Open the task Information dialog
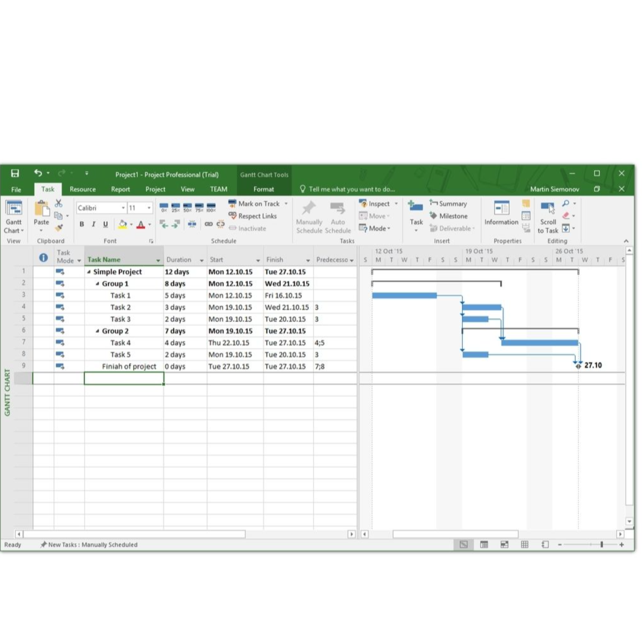644x644 pixels. pos(501,213)
